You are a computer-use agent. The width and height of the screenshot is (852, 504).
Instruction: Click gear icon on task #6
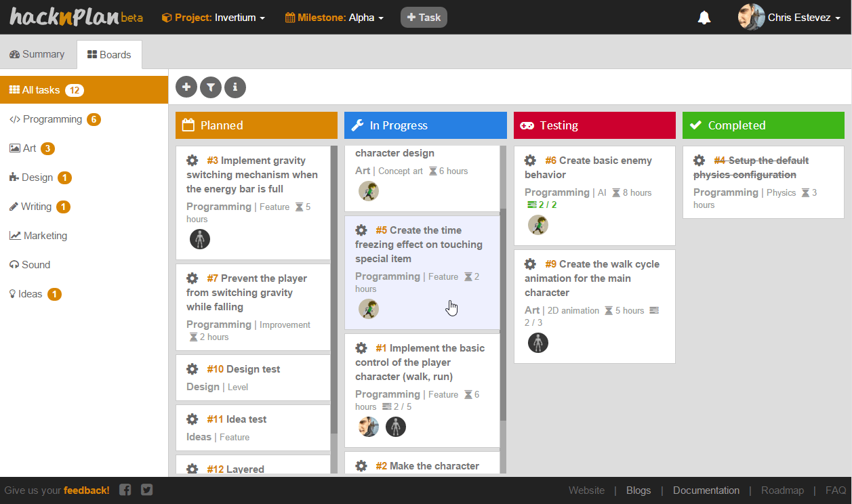click(x=531, y=161)
